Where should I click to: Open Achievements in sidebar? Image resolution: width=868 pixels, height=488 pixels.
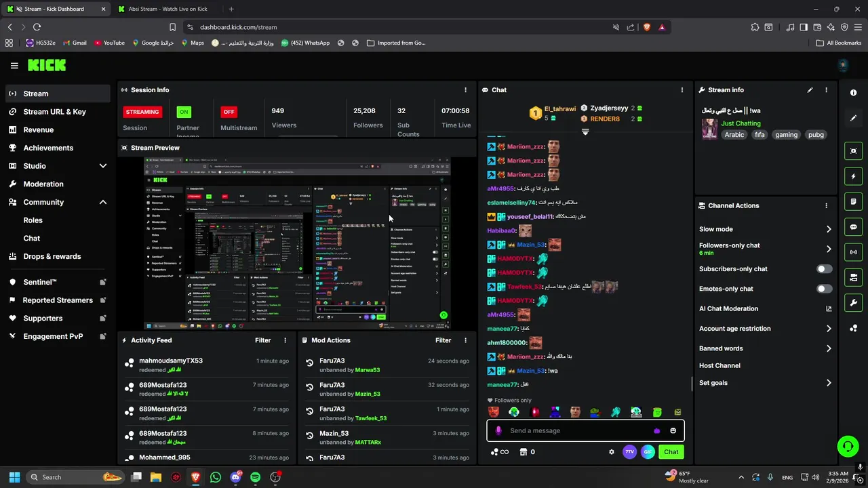coord(58,148)
